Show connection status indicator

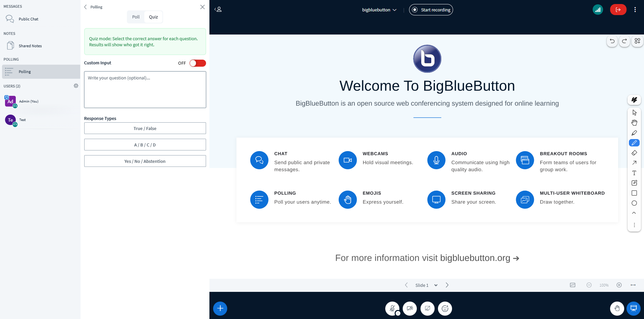(x=598, y=10)
